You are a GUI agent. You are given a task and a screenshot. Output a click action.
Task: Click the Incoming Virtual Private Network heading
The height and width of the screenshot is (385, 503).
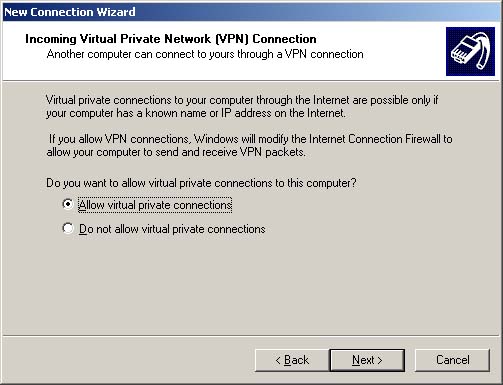click(x=171, y=39)
